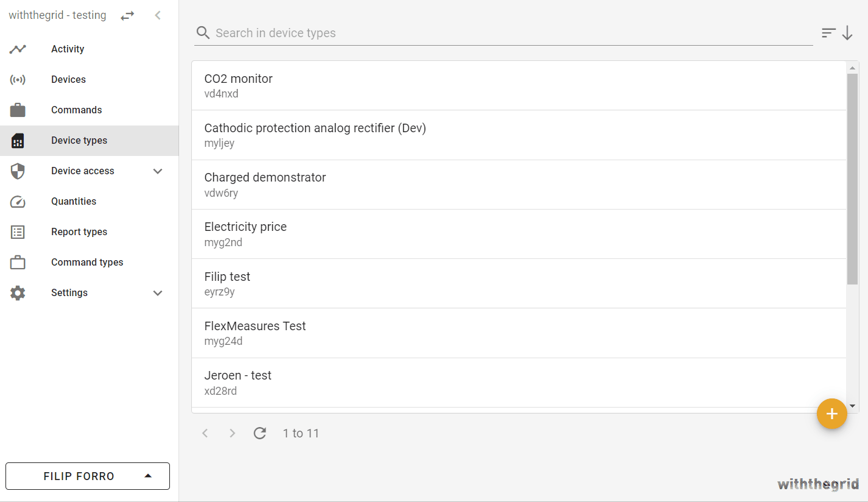Image resolution: width=868 pixels, height=502 pixels.
Task: Open the Filip Forro user menu
Action: 88,476
